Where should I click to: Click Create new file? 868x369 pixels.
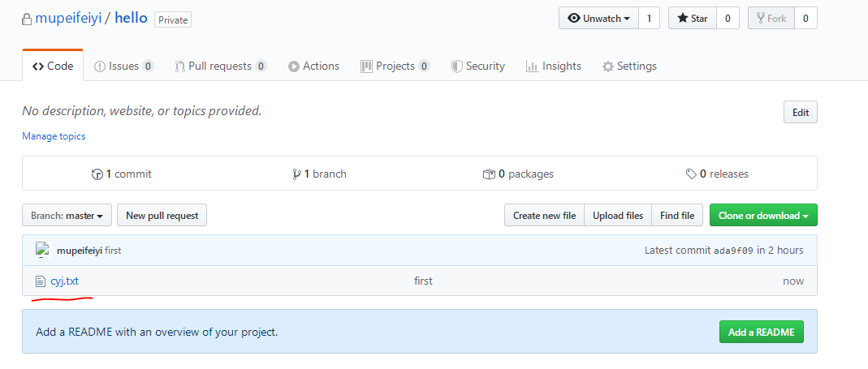[544, 215]
